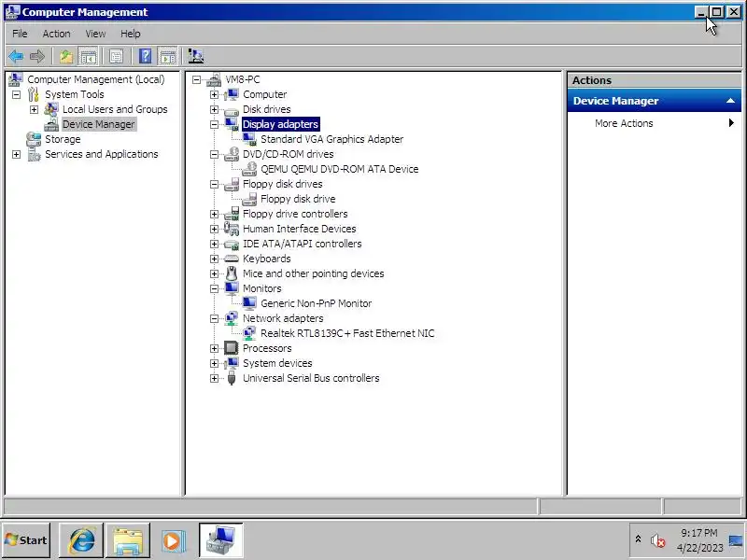Toggle Show/Hide Action Pane toolbar button
747x560 pixels.
click(x=168, y=56)
